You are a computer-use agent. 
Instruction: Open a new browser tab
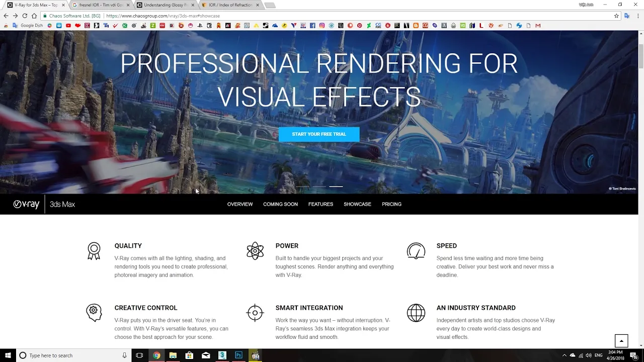[x=270, y=6]
